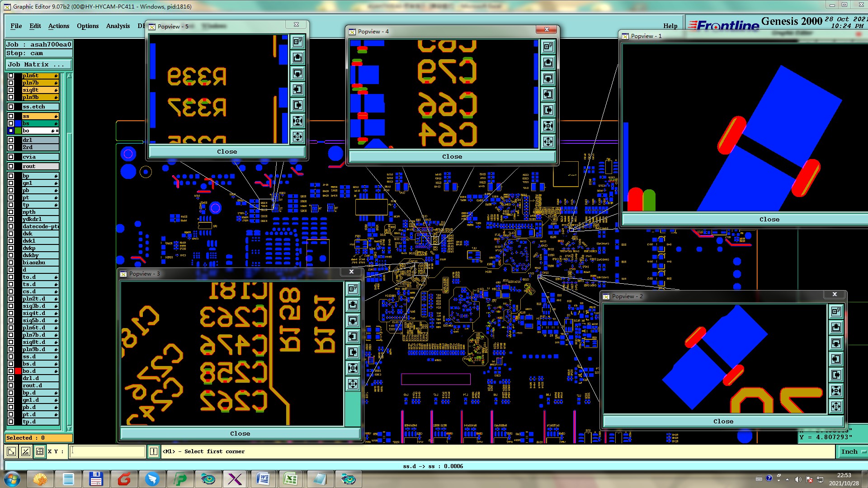The height and width of the screenshot is (488, 868).
Task: Open the Analysis menu
Action: tap(118, 26)
